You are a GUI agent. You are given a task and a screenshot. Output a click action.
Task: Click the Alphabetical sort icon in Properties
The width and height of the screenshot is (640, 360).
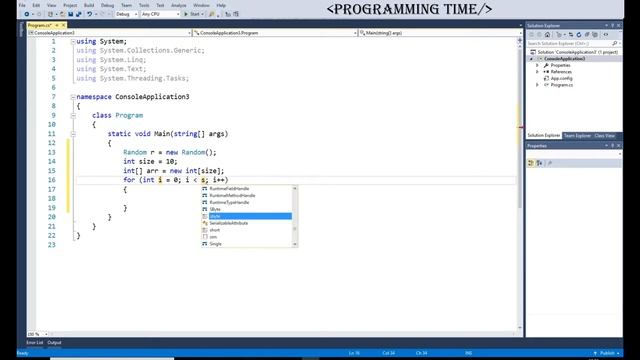(539, 163)
